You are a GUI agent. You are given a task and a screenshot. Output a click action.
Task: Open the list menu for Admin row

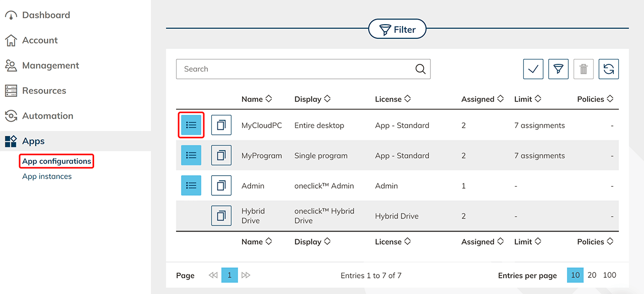pyautogui.click(x=191, y=186)
